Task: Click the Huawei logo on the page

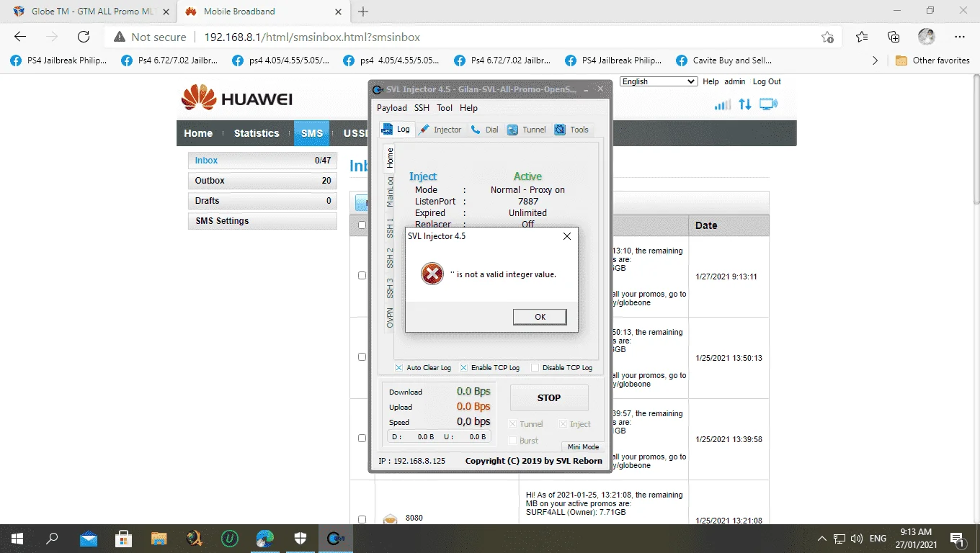Action: tap(238, 99)
